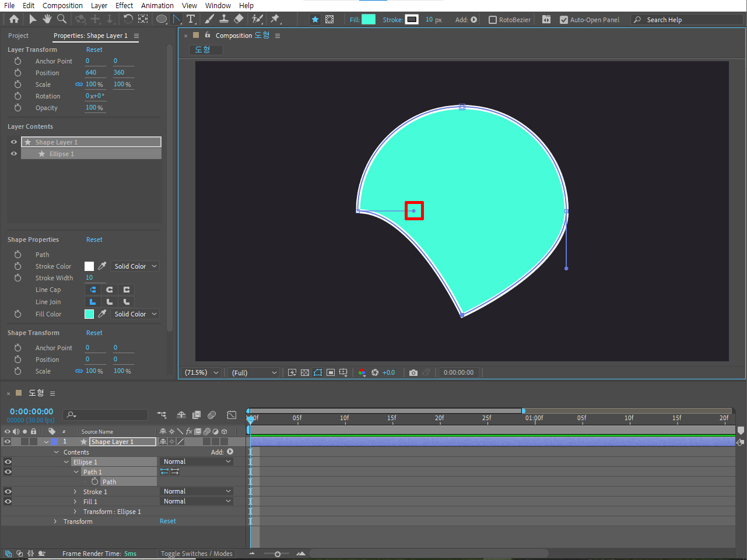Image resolution: width=747 pixels, height=560 pixels.
Task: Open the Layer menu
Action: click(99, 6)
